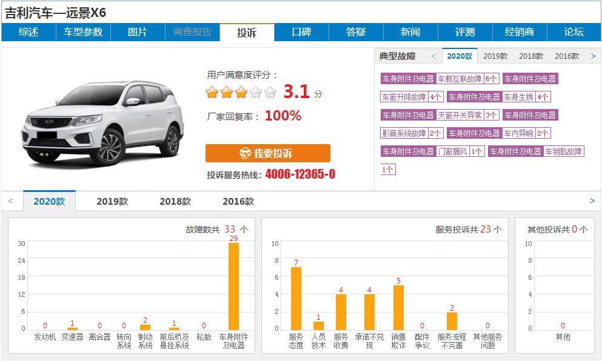Click the 转向系统 axis label

124,341
